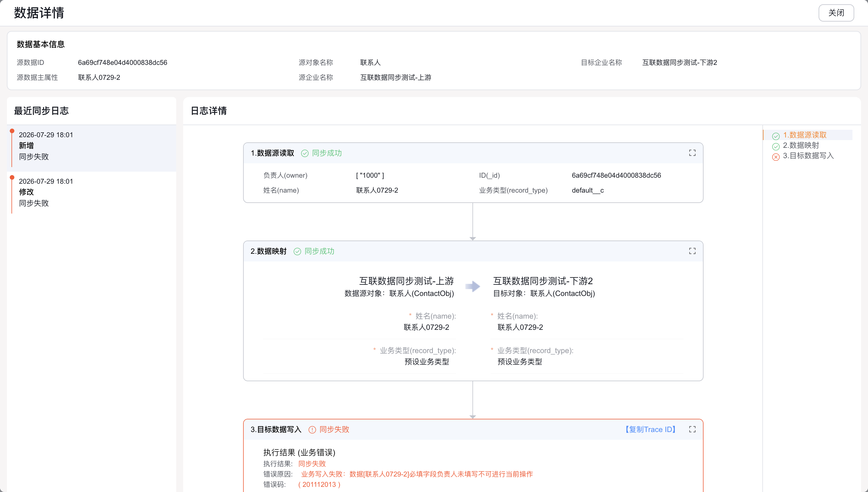Viewport: 868px width, 492px height.
Task: Expand the 2.数据映射 panel to fullscreen
Action: (692, 251)
